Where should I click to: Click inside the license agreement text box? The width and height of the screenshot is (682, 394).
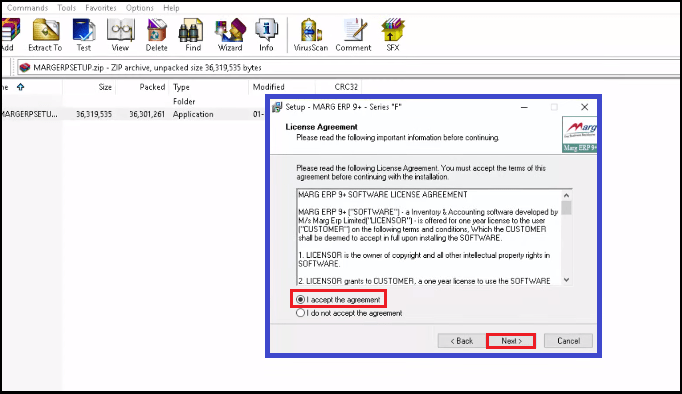pyautogui.click(x=429, y=237)
